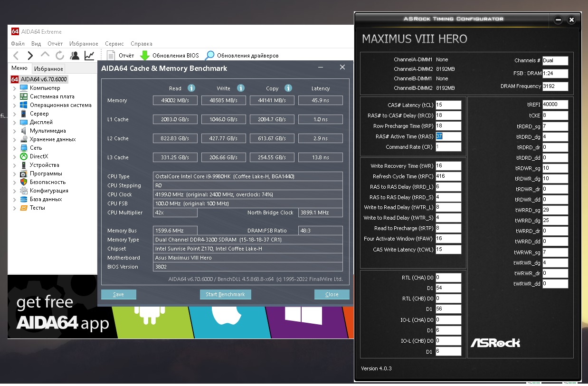Viewport: 588px width, 386px height.
Task: Click the Forward arrow in AIDA64 toolbar
Action: tap(30, 56)
